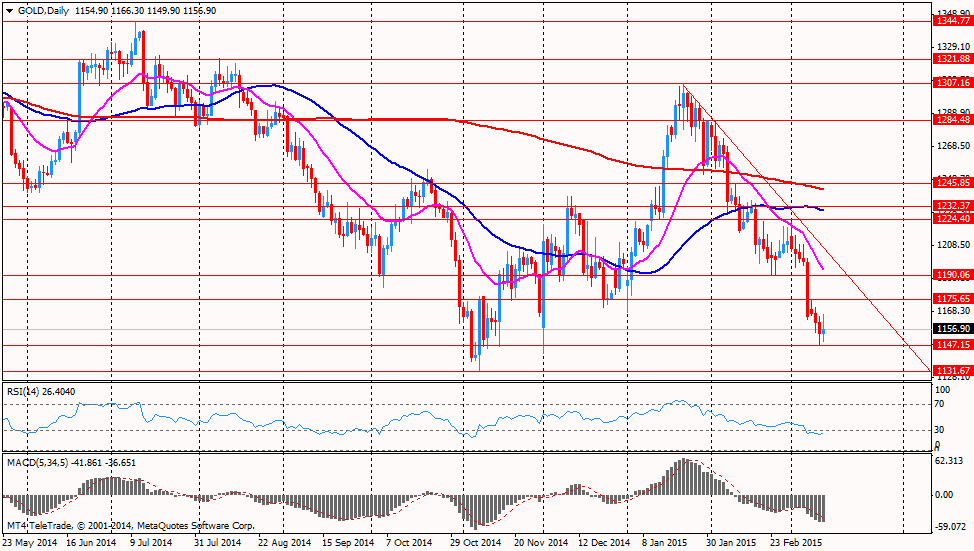Click the triangle arrow beside GOLD,Daily
This screenshot has width=974, height=551.
[9, 11]
